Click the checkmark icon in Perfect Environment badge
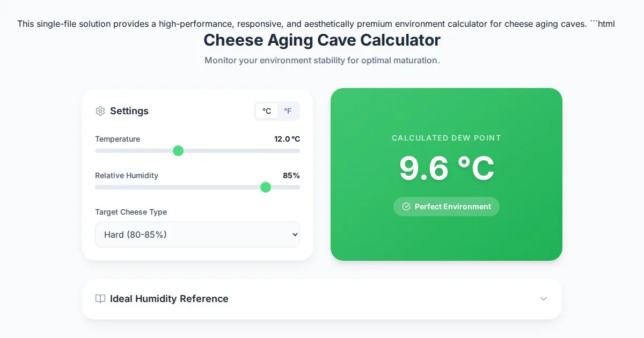Viewport: 644px width, 338px height. click(x=406, y=207)
